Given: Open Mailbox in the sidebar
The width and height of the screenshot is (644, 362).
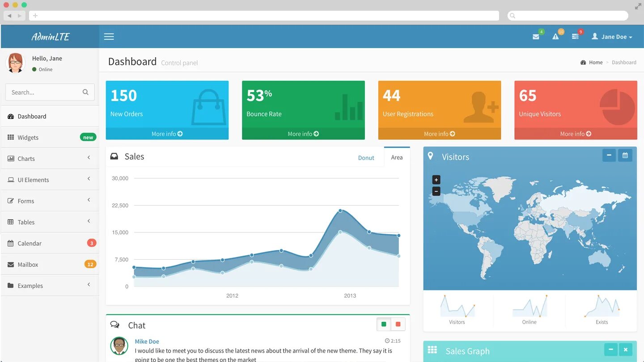Looking at the screenshot, I should point(50,265).
